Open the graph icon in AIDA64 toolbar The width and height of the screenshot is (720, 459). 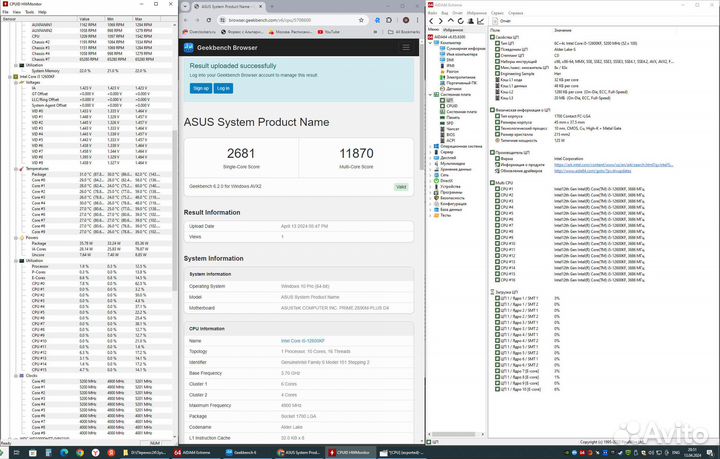(480, 21)
